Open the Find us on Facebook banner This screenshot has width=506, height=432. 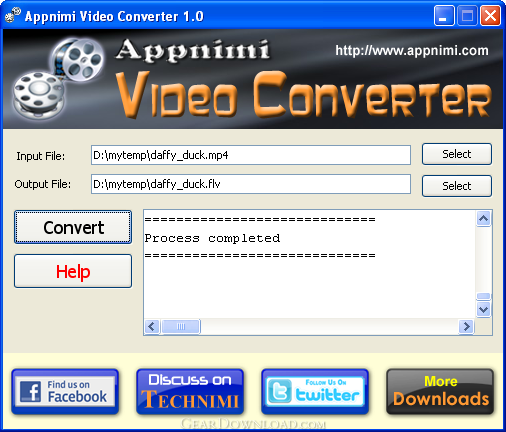point(65,392)
